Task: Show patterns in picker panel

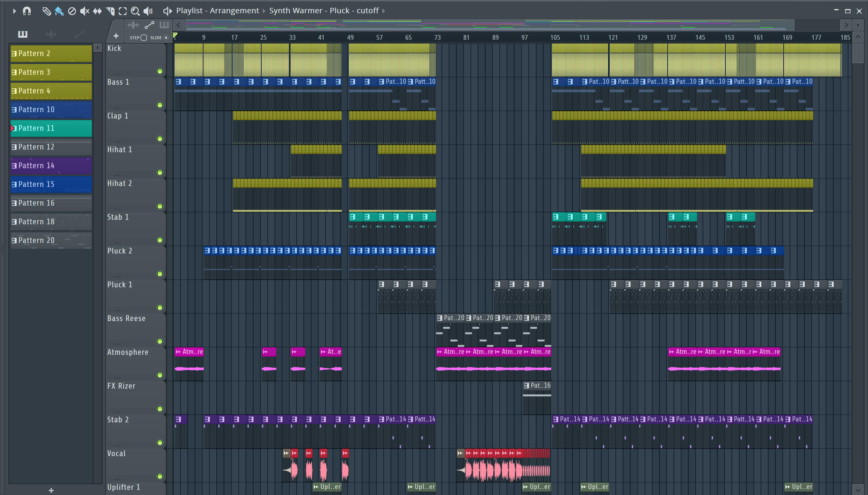Action: [23, 34]
